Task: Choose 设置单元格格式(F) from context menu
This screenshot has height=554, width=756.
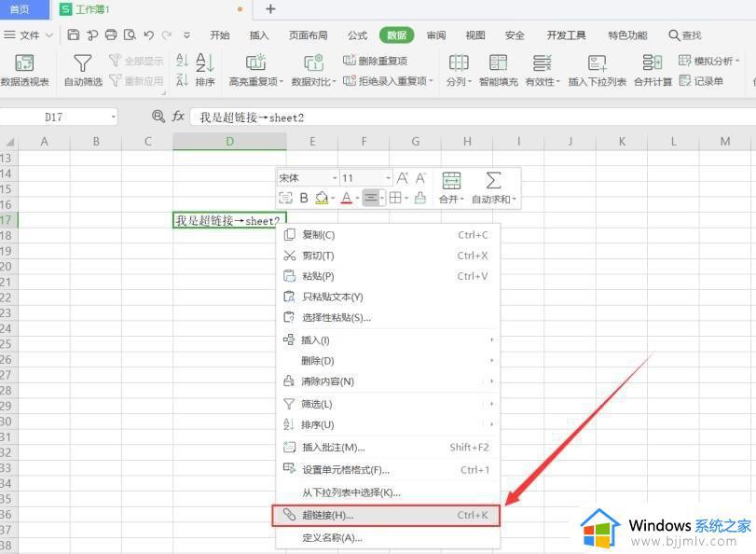Action: pos(388,469)
